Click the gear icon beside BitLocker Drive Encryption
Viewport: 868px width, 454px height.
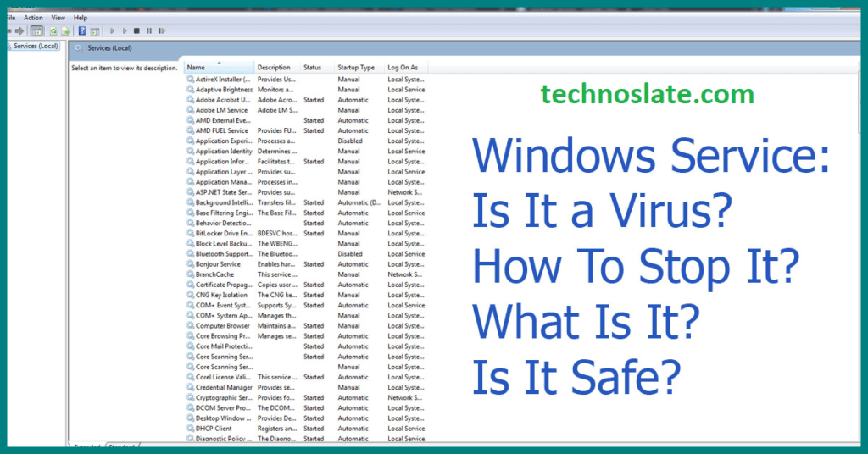click(x=191, y=234)
